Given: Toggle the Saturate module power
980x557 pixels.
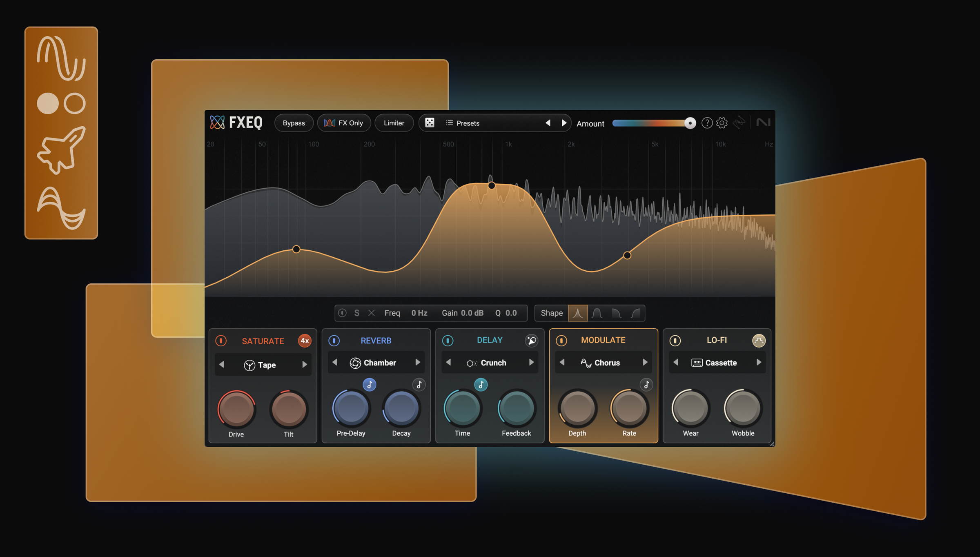Looking at the screenshot, I should click(x=221, y=341).
